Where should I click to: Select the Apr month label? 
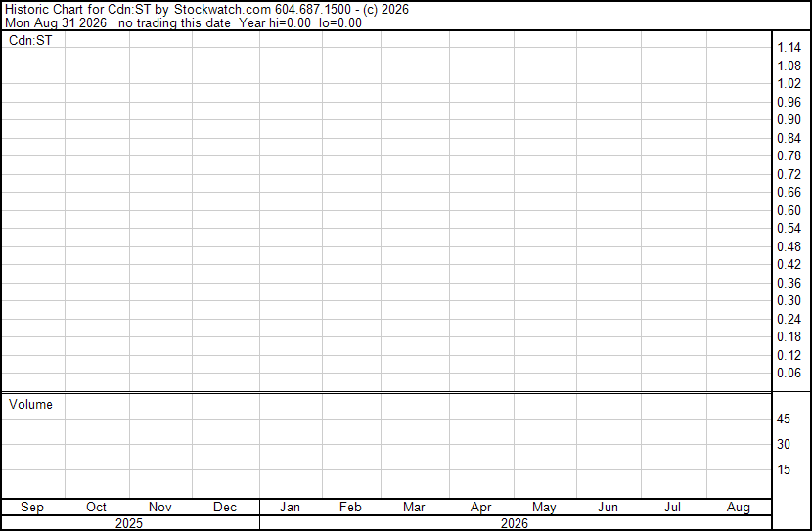tap(481, 508)
